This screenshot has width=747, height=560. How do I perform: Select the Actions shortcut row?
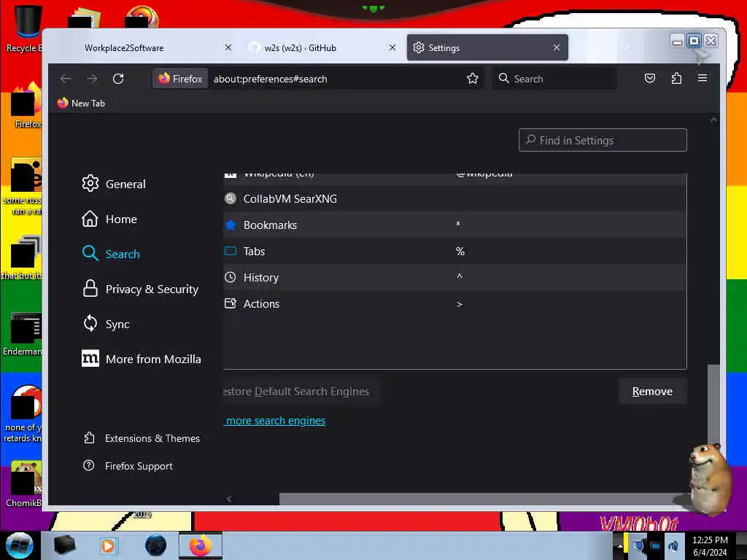pos(454,303)
